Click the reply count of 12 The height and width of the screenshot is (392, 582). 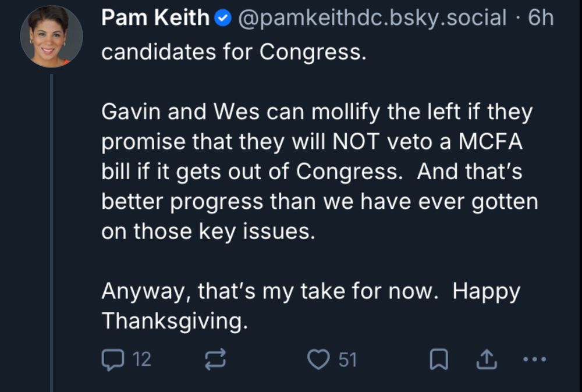[142, 360]
